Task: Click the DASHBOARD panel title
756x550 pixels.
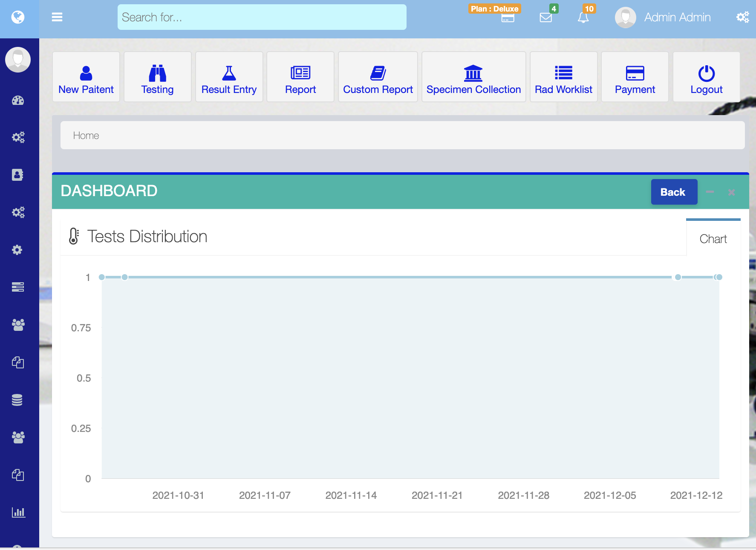Action: [109, 191]
